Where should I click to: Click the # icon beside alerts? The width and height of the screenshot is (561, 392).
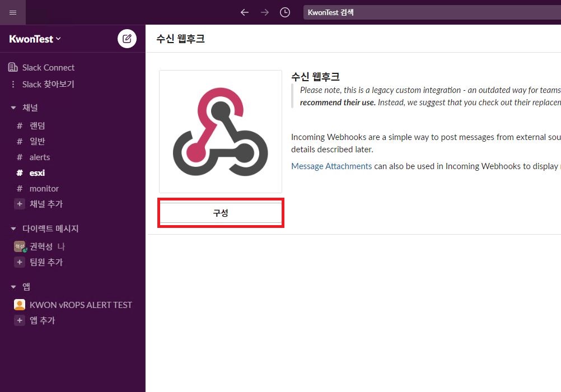[20, 157]
